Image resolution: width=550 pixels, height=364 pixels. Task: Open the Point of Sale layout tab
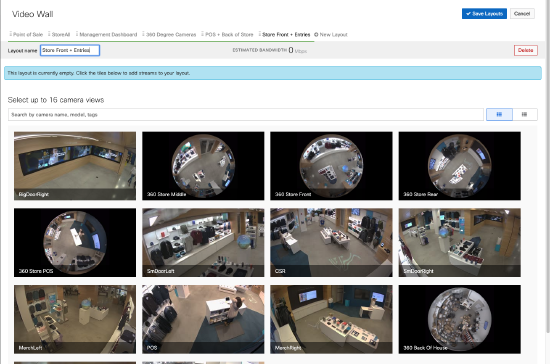pyautogui.click(x=26, y=34)
